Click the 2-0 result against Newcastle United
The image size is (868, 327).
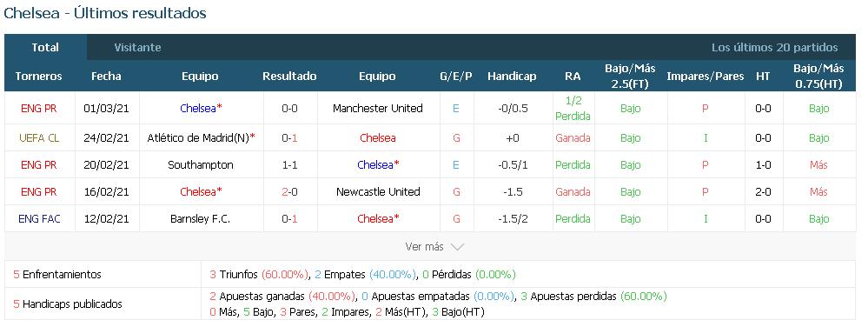tap(289, 192)
